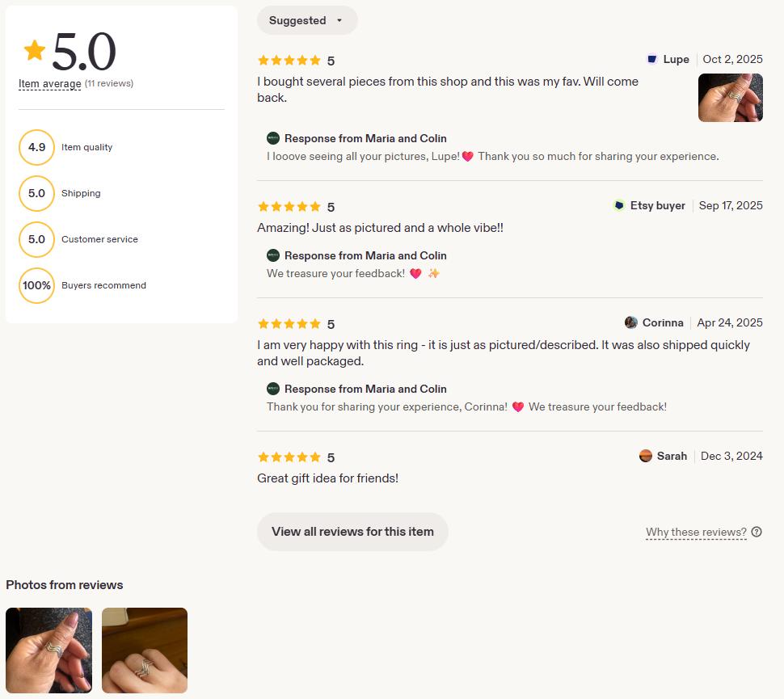The image size is (784, 699).
Task: Click the Etsy buyer avatar icon
Action: (x=619, y=205)
